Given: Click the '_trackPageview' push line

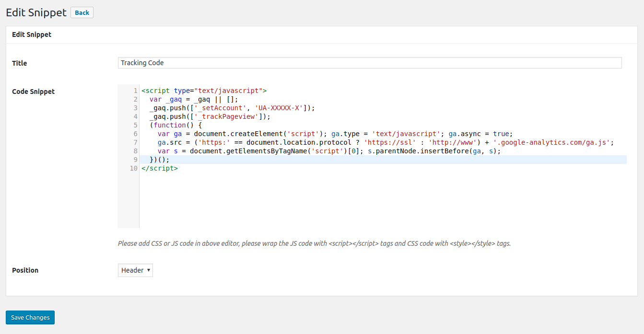Looking at the screenshot, I should [x=210, y=116].
